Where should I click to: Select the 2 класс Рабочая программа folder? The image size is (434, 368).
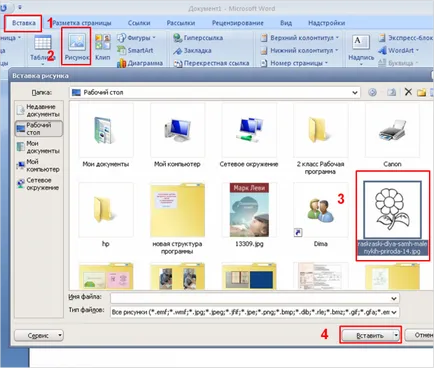point(320,139)
